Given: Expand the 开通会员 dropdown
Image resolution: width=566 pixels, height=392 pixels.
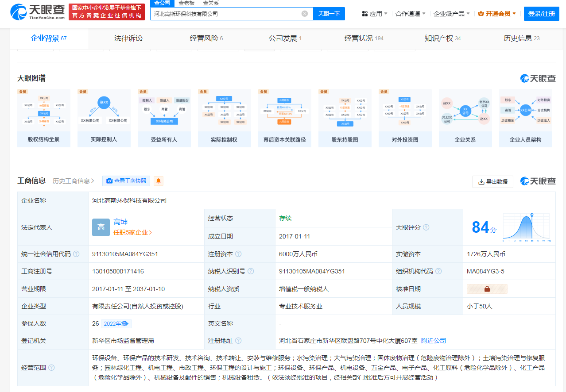Looking at the screenshot, I should click(497, 14).
